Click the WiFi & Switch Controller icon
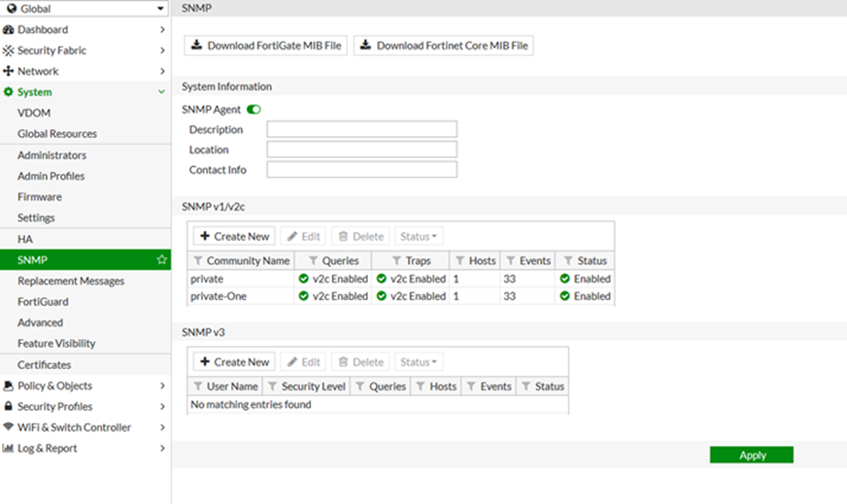 9,427
